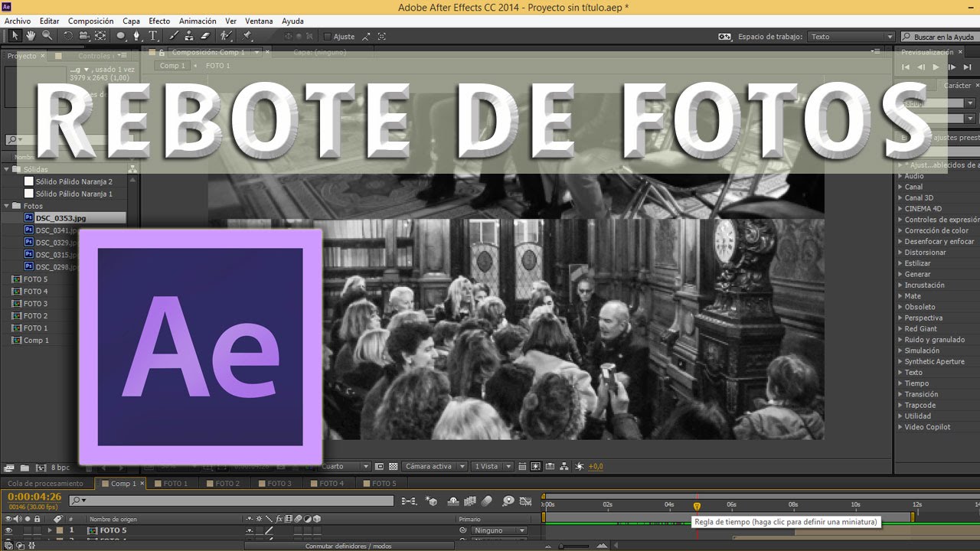Select the Zoom magnifier tool
This screenshot has height=551, width=980.
(x=47, y=36)
